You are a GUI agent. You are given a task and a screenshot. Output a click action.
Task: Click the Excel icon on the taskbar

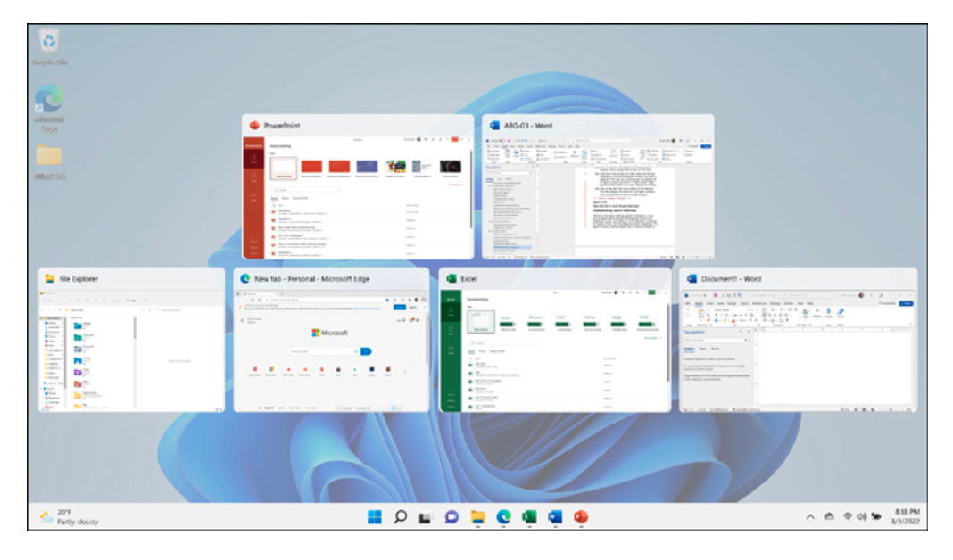[x=529, y=517]
